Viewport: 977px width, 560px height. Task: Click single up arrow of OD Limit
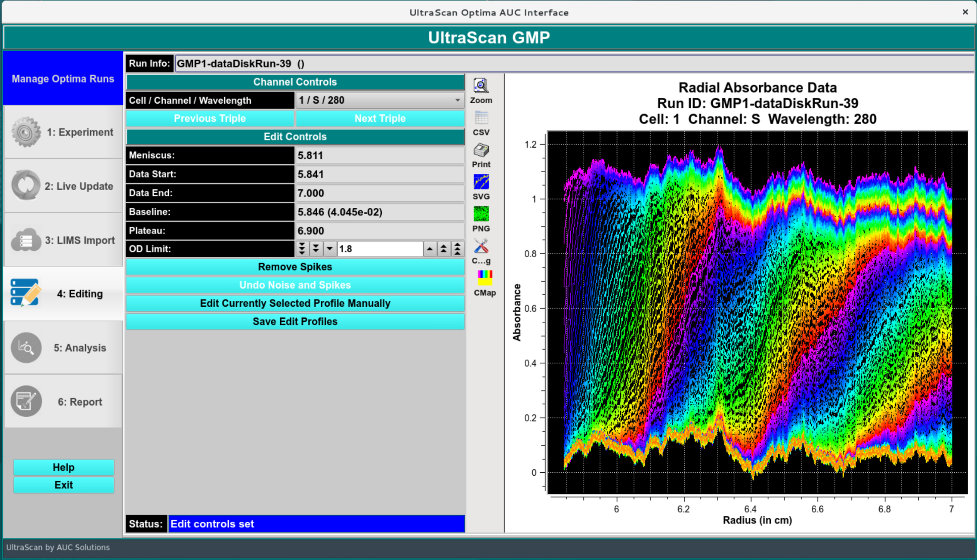point(429,249)
